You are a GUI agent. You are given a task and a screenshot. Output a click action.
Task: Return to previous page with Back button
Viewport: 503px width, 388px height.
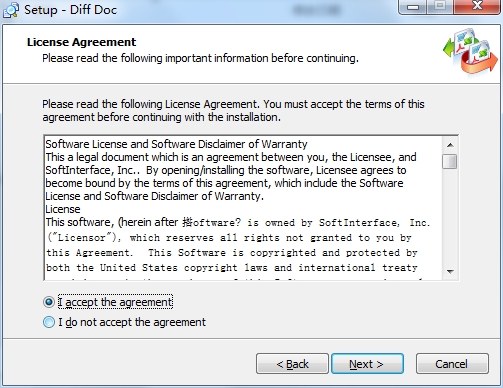pyautogui.click(x=292, y=364)
